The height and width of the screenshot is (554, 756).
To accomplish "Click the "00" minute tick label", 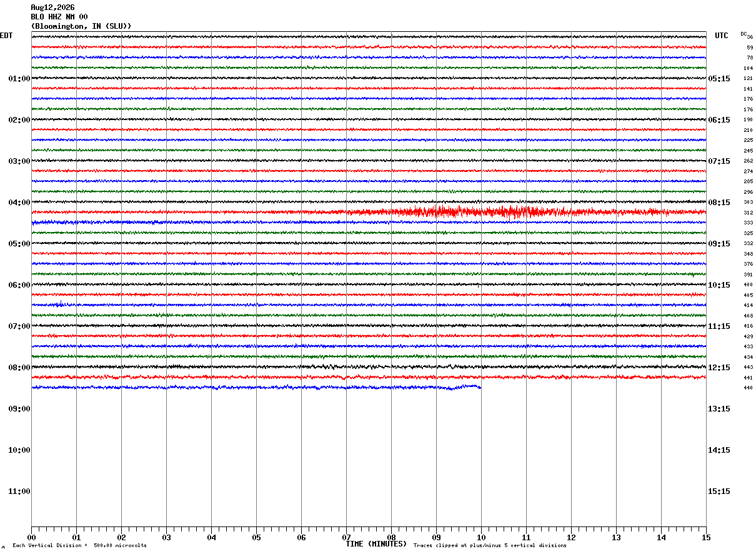I will pos(32,538).
